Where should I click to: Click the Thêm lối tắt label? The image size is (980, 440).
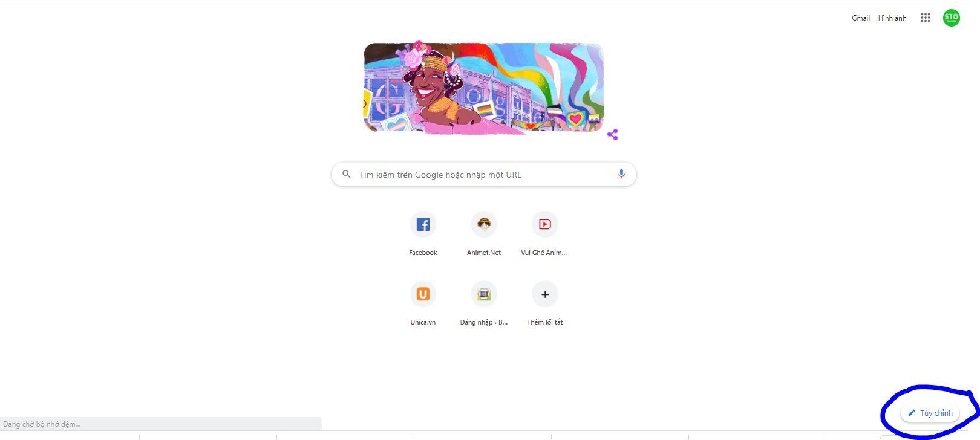(544, 322)
